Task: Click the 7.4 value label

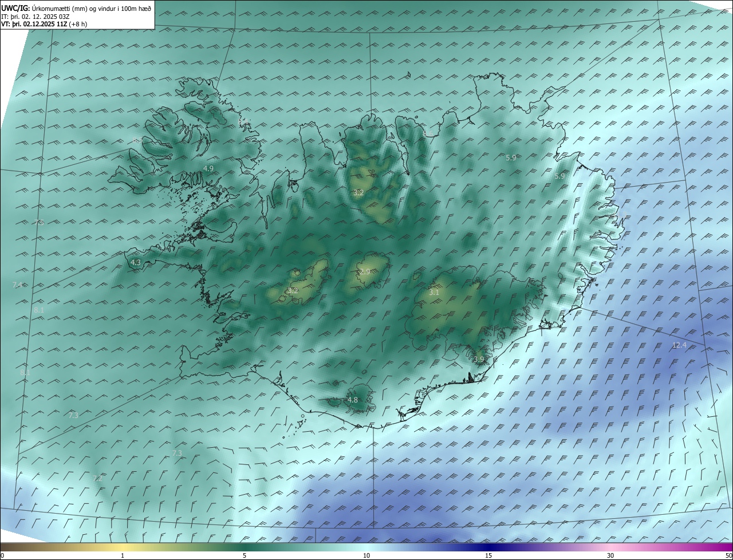Action: pyautogui.click(x=17, y=285)
